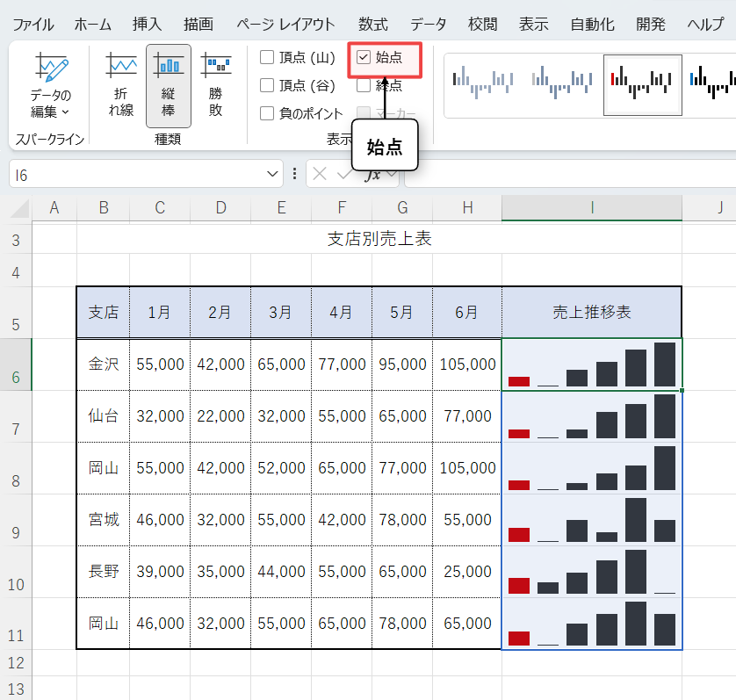Switch to the 数式 ribbon tab
This screenshot has height=700, width=736.
click(373, 24)
